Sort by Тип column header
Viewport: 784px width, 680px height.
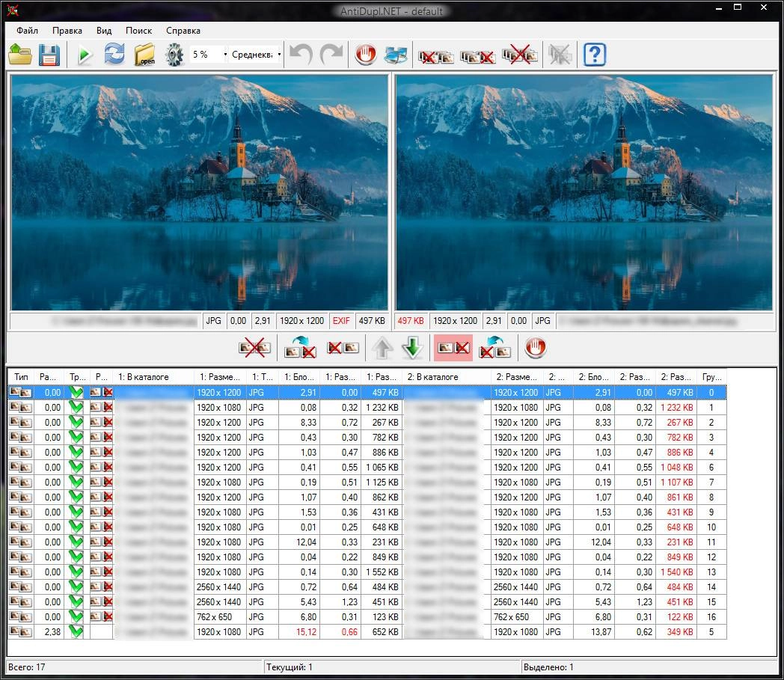[x=21, y=377]
